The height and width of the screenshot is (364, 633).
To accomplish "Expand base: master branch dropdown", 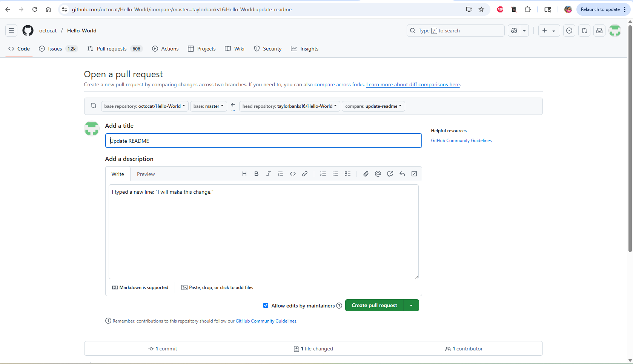I will [x=209, y=106].
